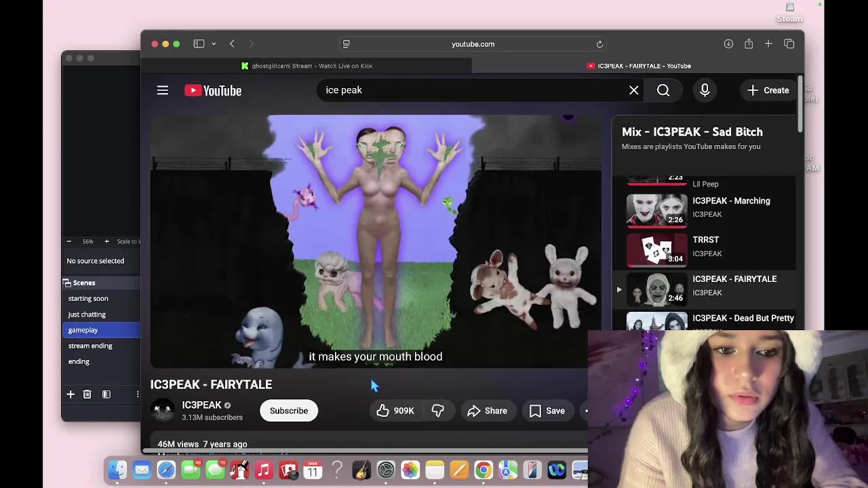Open the Mail app in Dock

(x=142, y=470)
